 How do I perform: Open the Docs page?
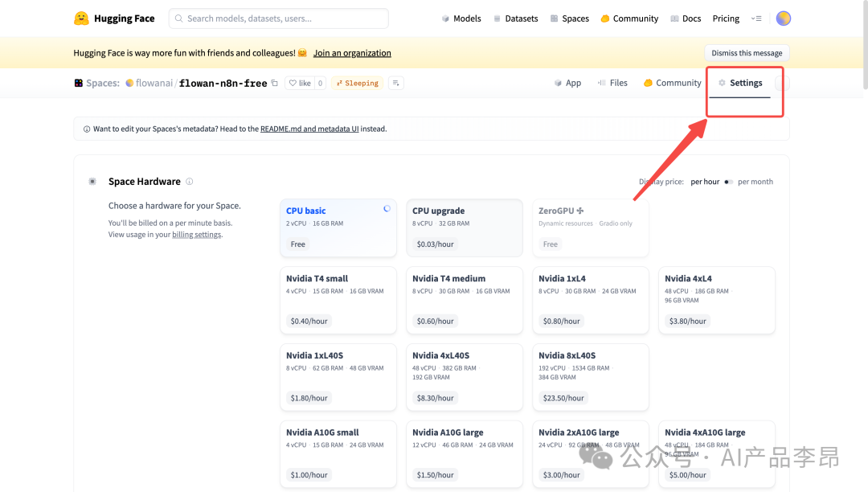coord(686,18)
